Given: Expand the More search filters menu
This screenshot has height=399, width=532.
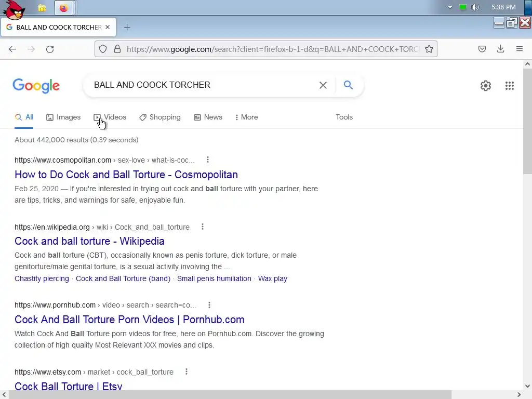Looking at the screenshot, I should coord(247,117).
